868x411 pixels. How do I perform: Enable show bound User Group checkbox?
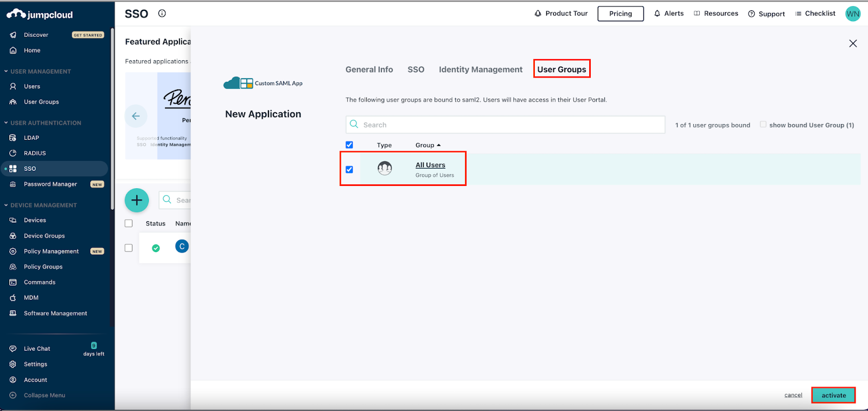pos(763,125)
